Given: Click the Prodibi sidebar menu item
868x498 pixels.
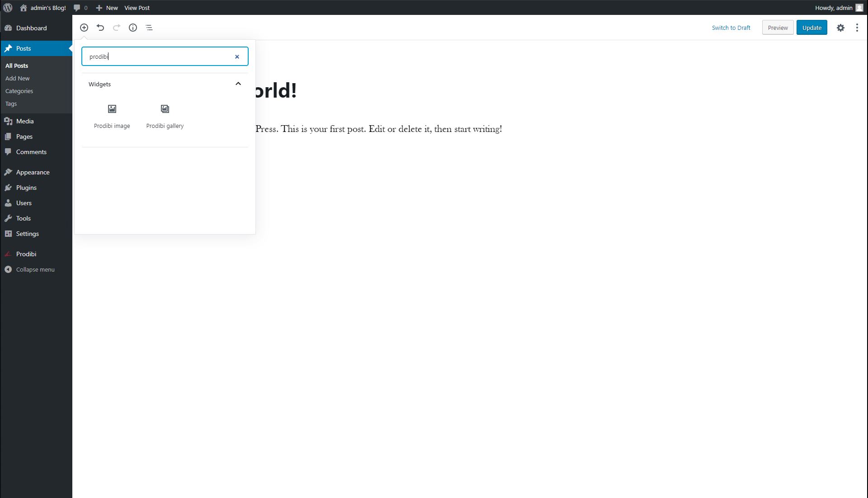Looking at the screenshot, I should click(x=26, y=254).
